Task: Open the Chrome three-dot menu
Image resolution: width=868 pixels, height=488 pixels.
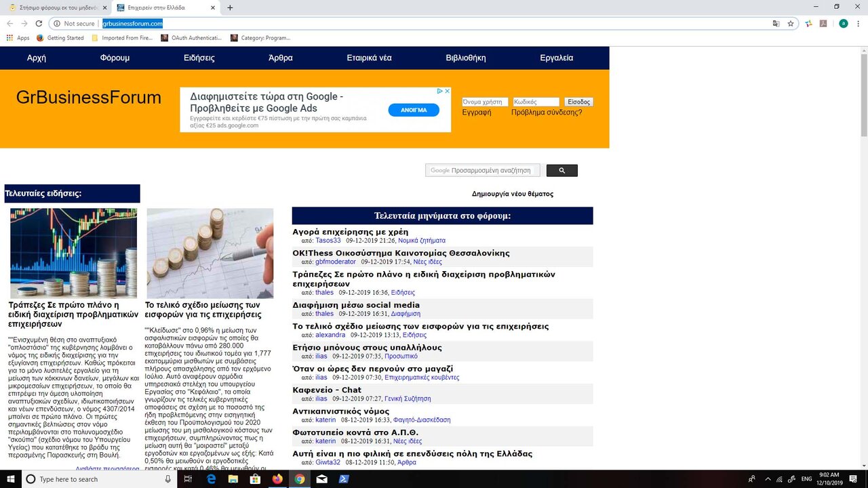Action: pos(859,24)
